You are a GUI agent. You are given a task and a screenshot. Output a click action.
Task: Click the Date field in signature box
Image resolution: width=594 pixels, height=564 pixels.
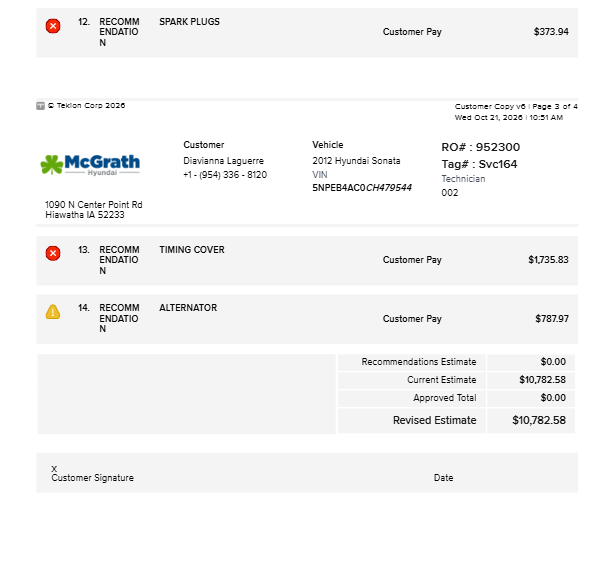click(443, 478)
